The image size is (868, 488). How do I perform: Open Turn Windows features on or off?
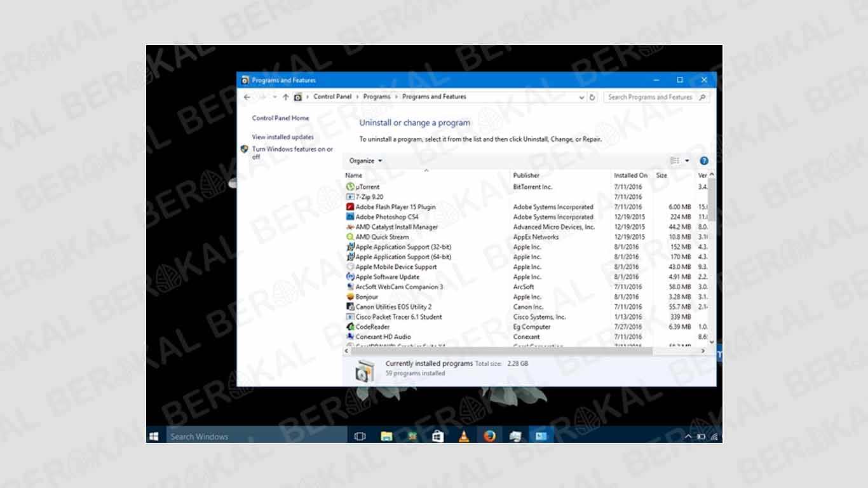pyautogui.click(x=292, y=153)
